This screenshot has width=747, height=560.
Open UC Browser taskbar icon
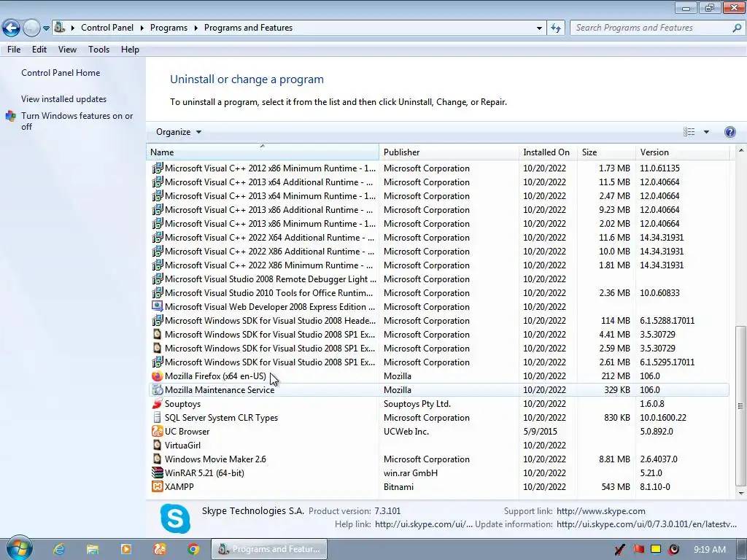(160, 549)
